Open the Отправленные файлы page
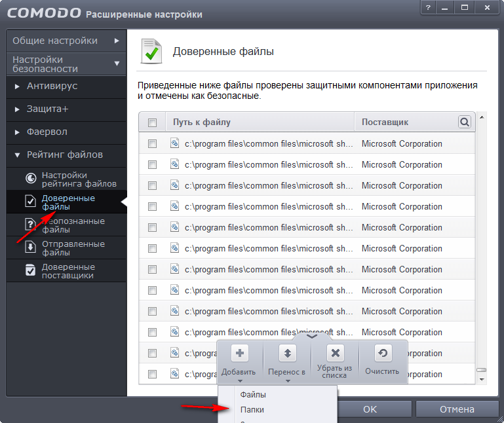 click(x=66, y=248)
